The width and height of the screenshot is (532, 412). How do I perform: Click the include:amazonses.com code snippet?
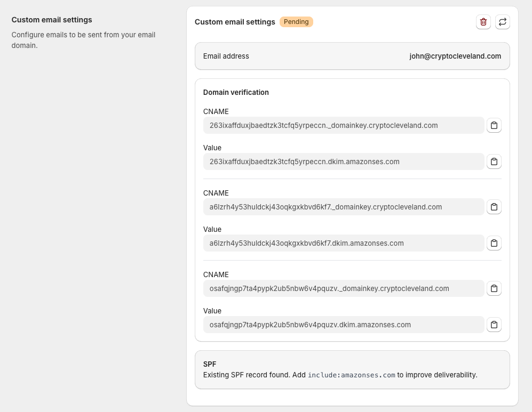coord(351,375)
